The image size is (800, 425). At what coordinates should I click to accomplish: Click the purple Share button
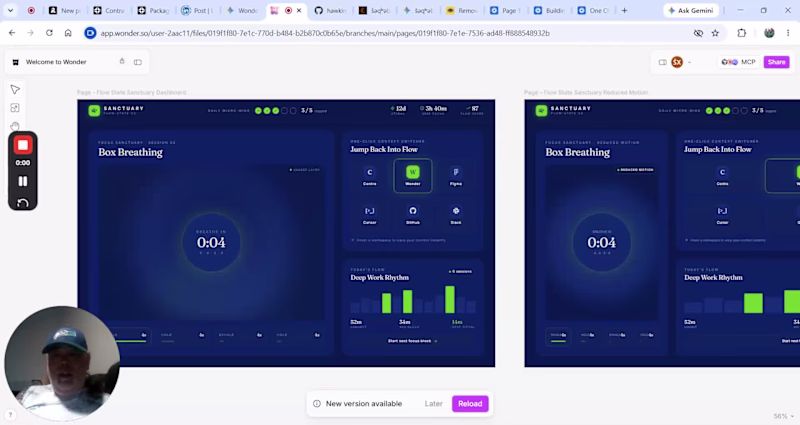coord(776,62)
